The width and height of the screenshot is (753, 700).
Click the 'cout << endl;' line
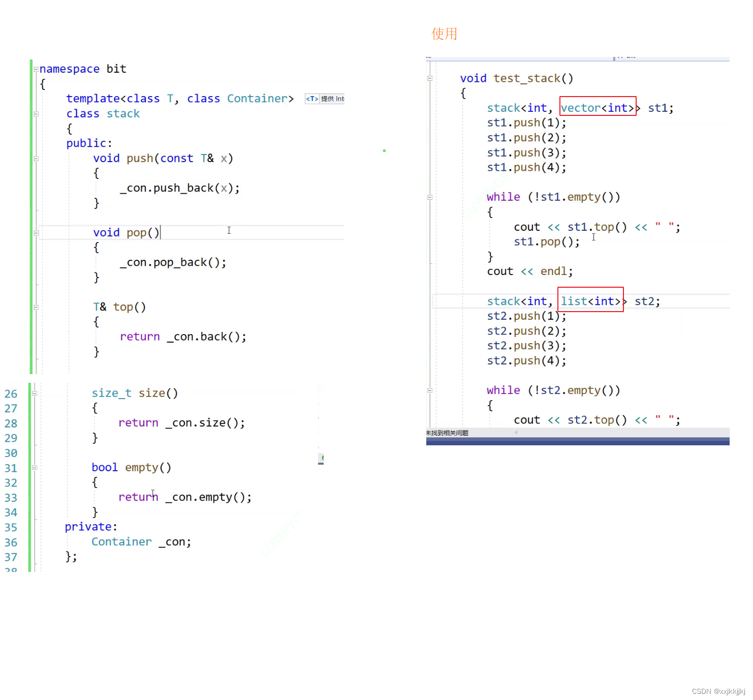point(530,271)
